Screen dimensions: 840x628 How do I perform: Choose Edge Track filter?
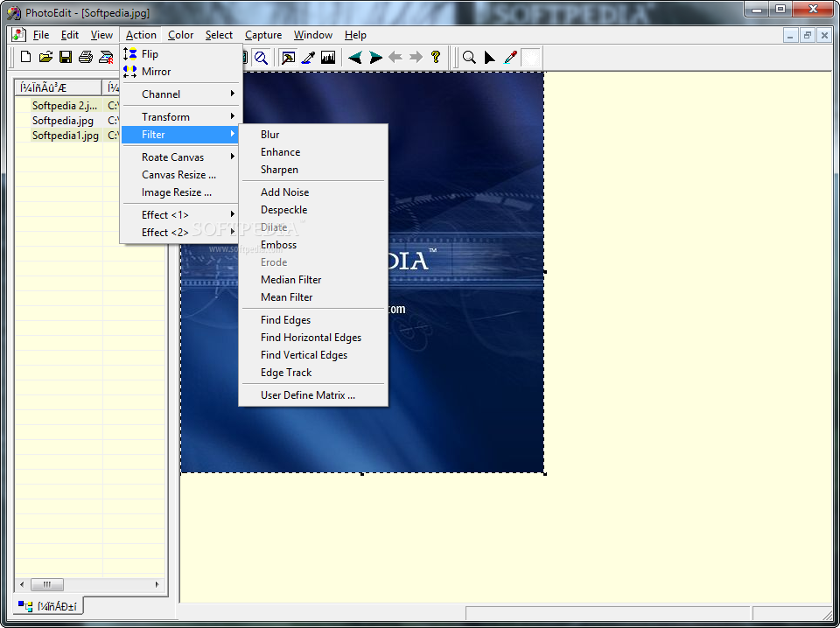pos(313,372)
